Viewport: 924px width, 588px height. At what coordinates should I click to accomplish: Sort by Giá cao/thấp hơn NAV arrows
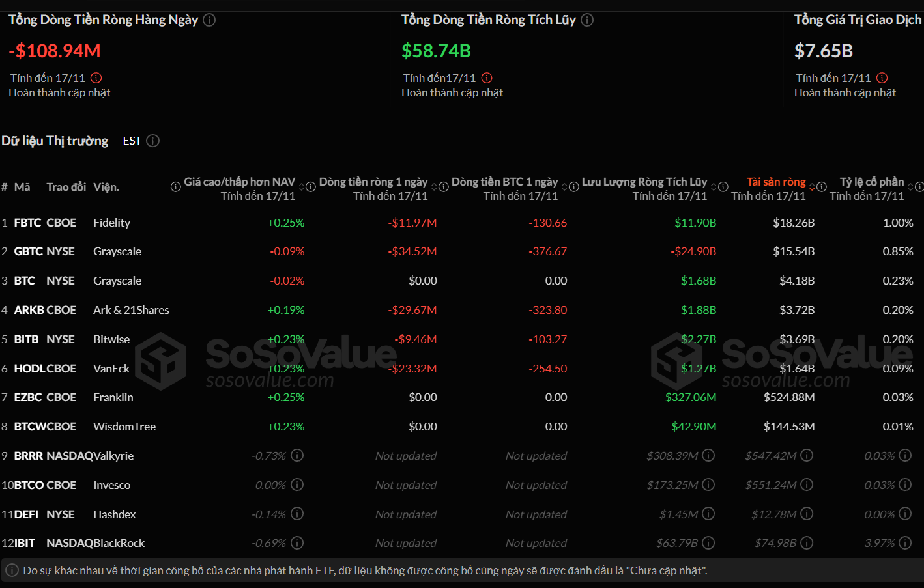click(x=302, y=187)
